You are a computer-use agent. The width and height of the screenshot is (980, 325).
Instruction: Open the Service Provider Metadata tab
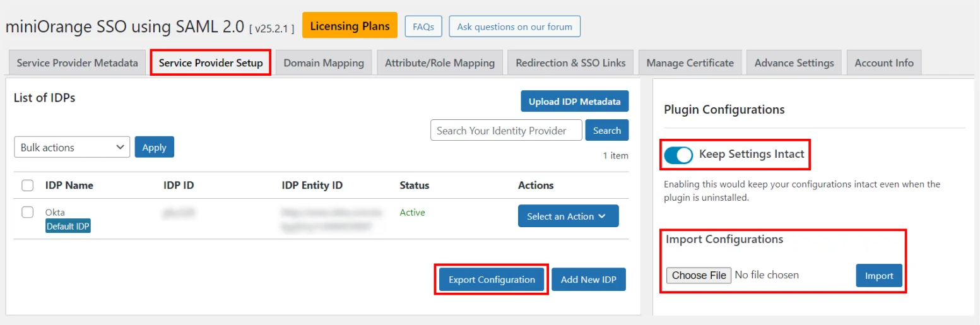point(77,62)
